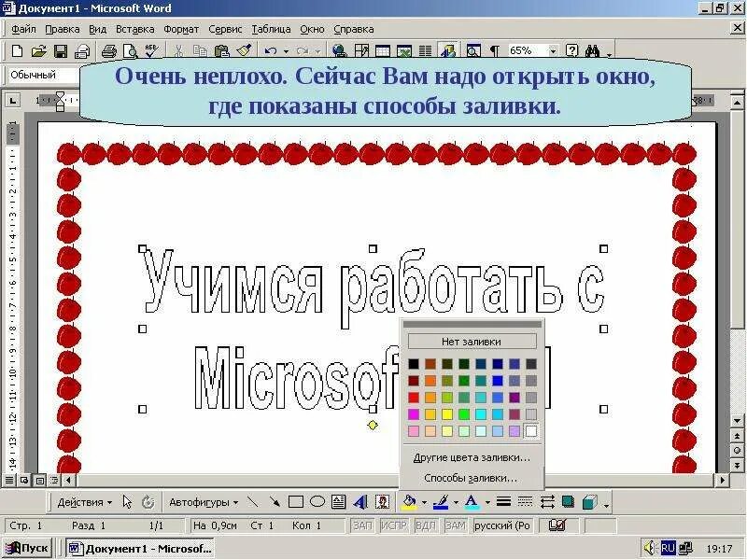Pick the bright red fill swatch

414,398
